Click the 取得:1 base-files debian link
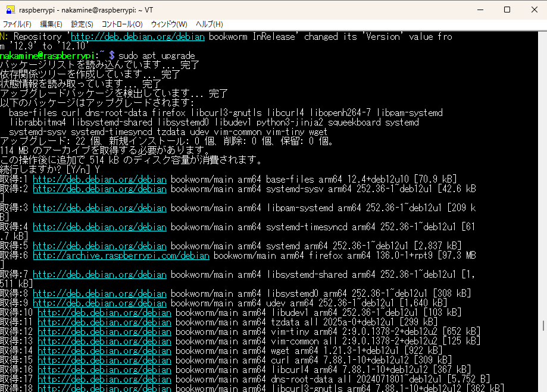 click(x=99, y=180)
